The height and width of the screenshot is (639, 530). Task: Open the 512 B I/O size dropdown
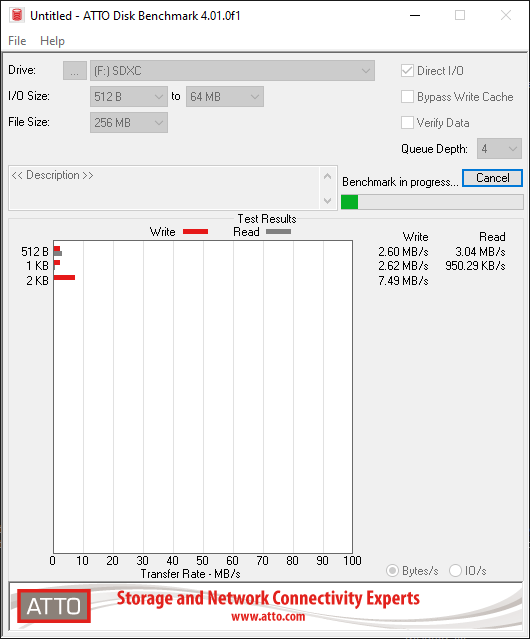pos(129,97)
